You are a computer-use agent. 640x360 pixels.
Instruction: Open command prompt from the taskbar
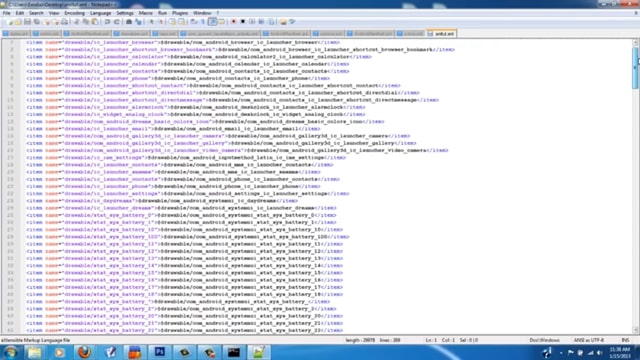pos(234,352)
